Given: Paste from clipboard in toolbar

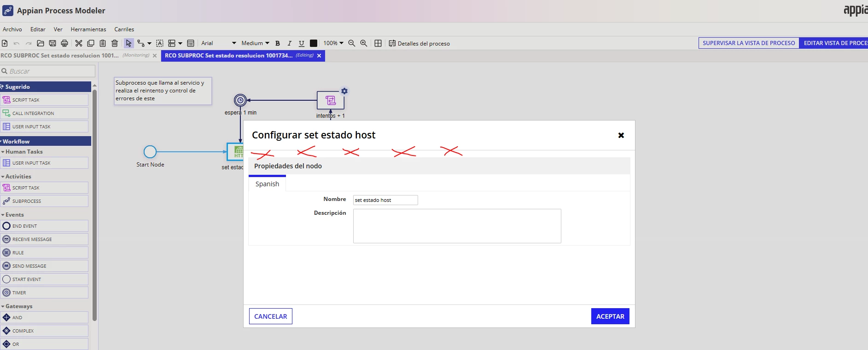Looking at the screenshot, I should pos(103,43).
